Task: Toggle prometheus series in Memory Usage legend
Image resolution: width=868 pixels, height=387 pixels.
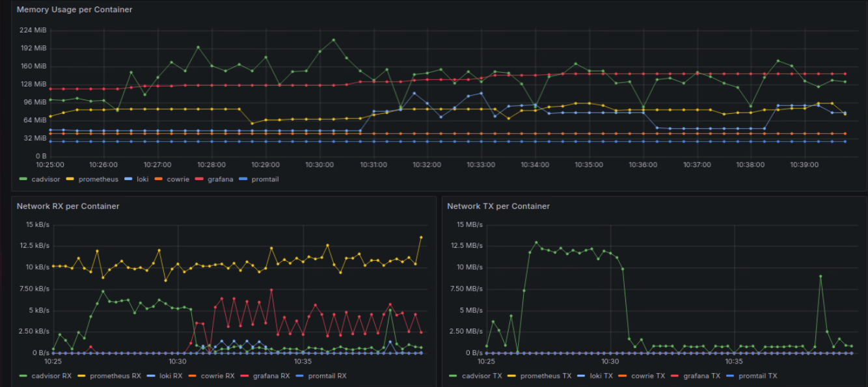Action: click(98, 179)
